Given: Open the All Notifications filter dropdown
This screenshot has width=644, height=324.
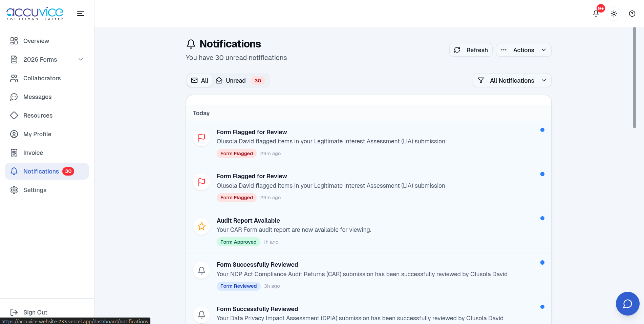Looking at the screenshot, I should (x=512, y=81).
